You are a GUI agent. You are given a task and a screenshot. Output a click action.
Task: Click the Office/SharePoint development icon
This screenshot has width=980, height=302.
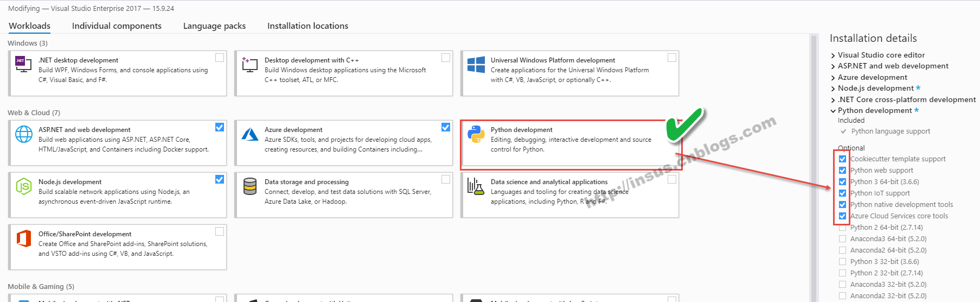click(x=24, y=238)
